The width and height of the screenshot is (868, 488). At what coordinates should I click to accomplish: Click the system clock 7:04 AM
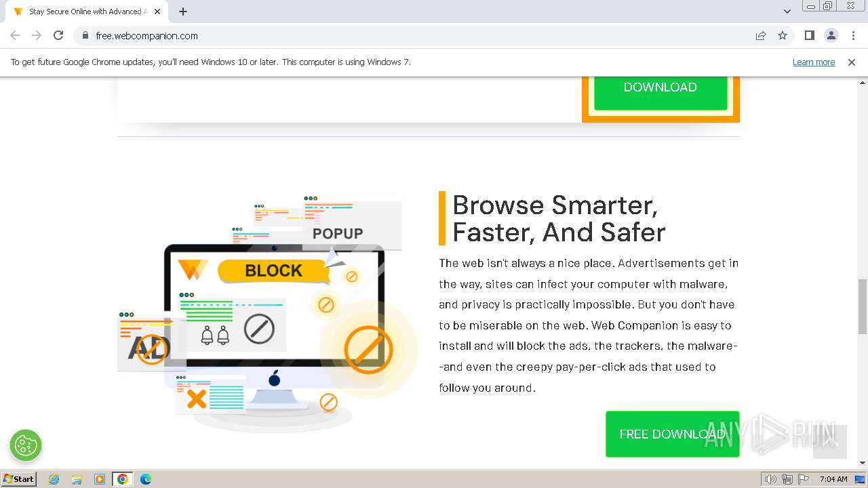coord(833,479)
